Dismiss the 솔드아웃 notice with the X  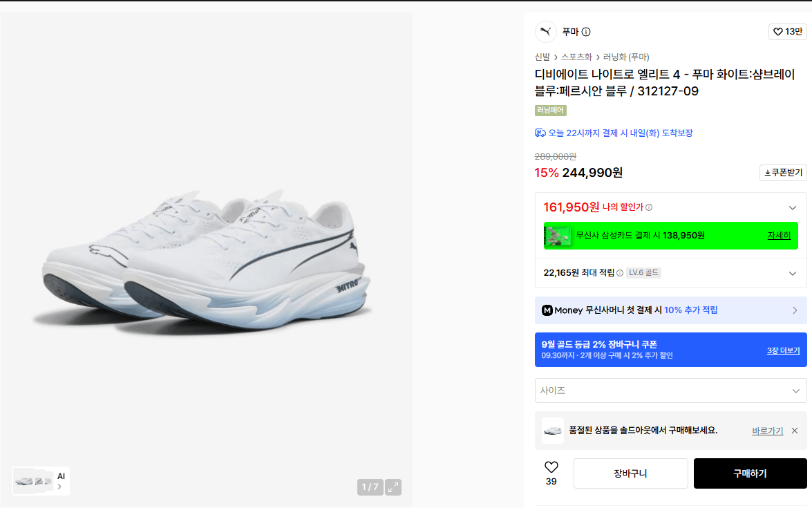795,431
